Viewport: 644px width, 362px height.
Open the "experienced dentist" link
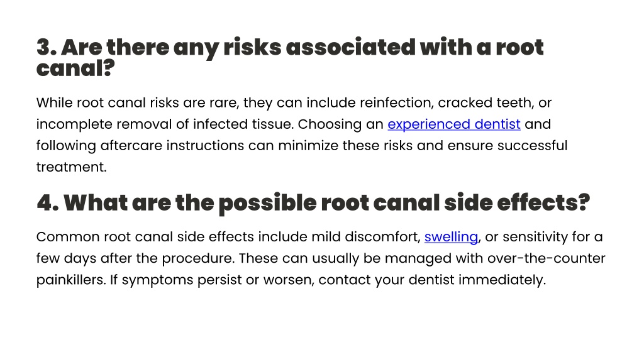click(x=454, y=124)
